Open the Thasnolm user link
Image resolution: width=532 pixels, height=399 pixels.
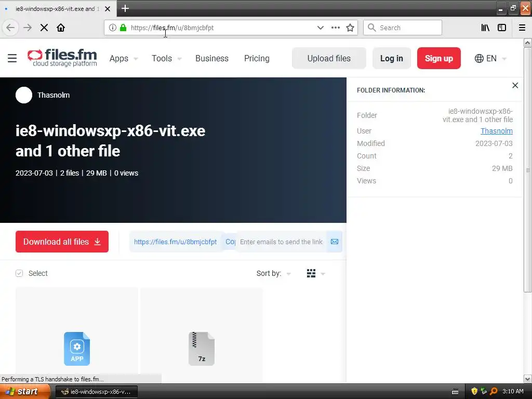496,131
